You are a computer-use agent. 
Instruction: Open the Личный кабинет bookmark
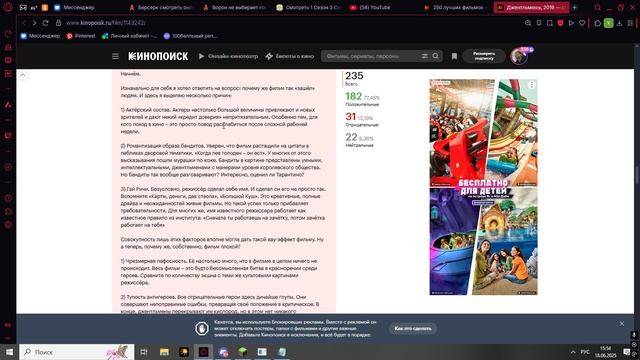pyautogui.click(x=129, y=36)
